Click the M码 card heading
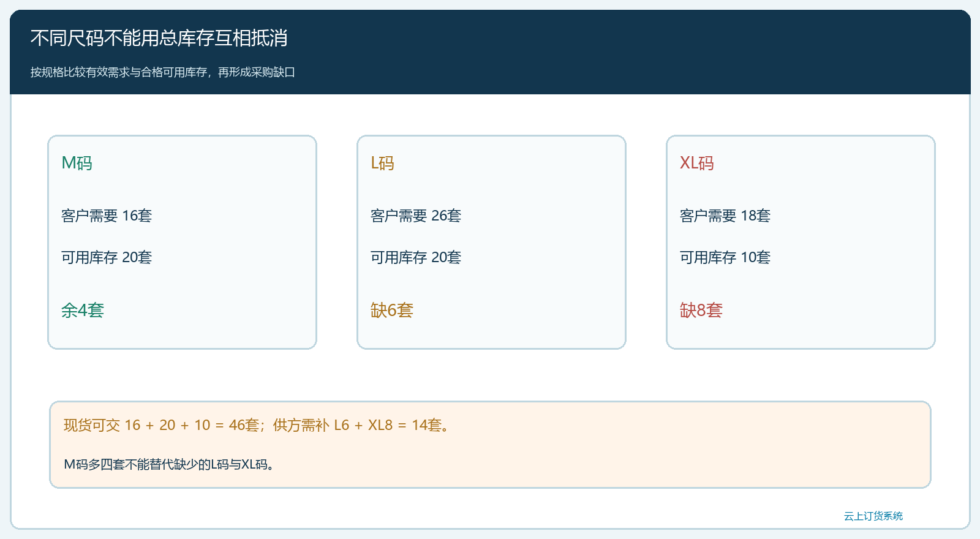 (x=77, y=163)
